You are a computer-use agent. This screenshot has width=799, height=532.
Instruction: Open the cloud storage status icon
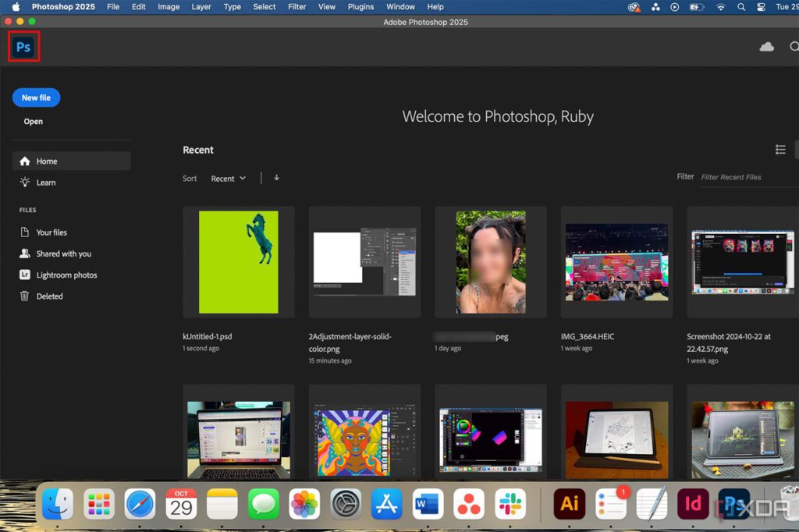(x=766, y=47)
